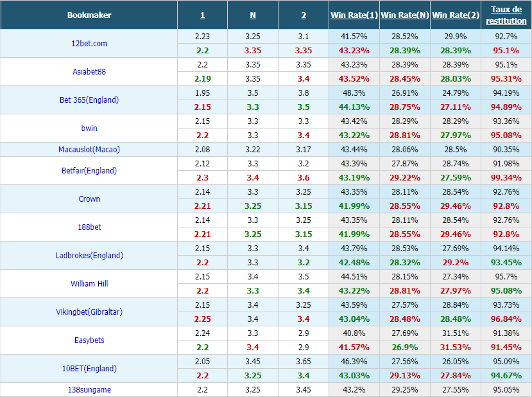Click the Crown bookmaker link
Screen dimensions: 532x397
pos(89,199)
